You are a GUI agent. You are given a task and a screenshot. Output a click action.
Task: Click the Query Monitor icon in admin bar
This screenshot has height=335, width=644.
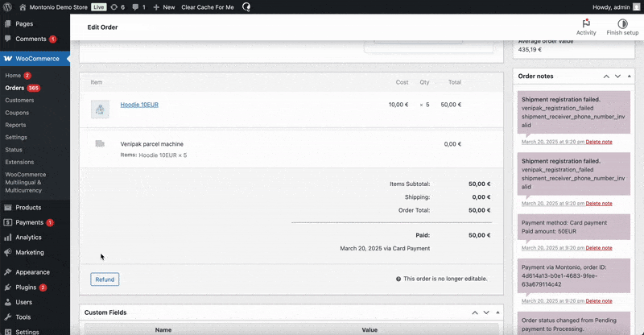tap(246, 7)
